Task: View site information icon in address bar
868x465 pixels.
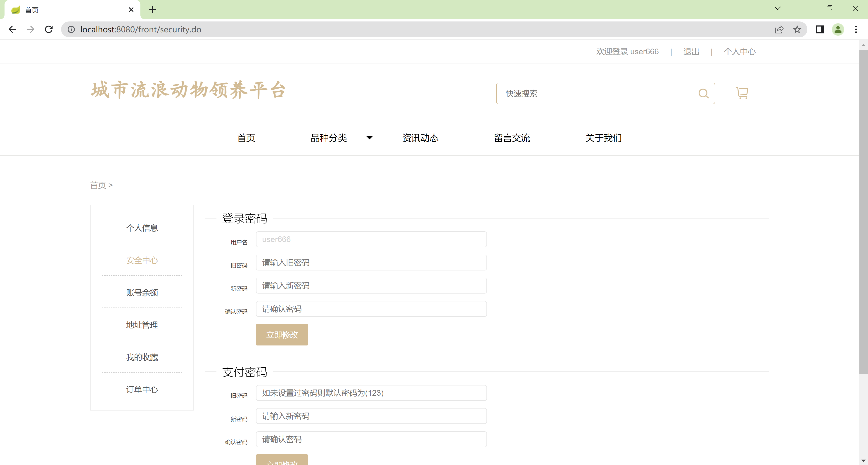Action: tap(71, 29)
